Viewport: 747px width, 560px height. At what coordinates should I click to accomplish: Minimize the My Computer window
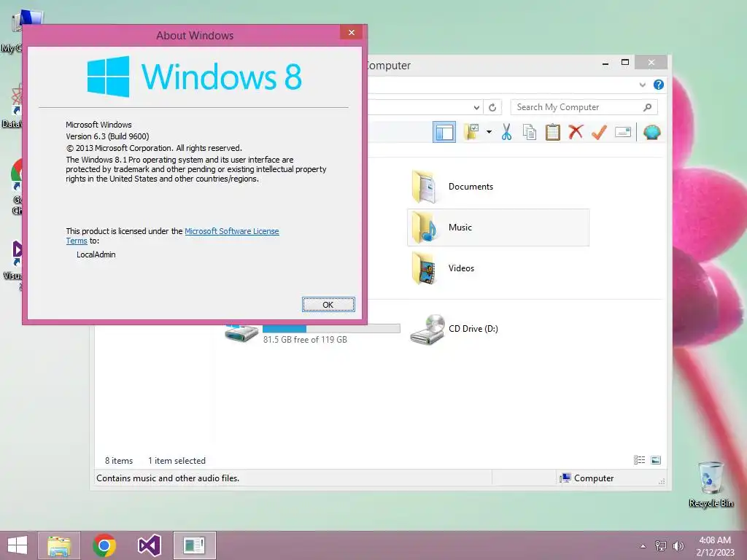pos(605,63)
